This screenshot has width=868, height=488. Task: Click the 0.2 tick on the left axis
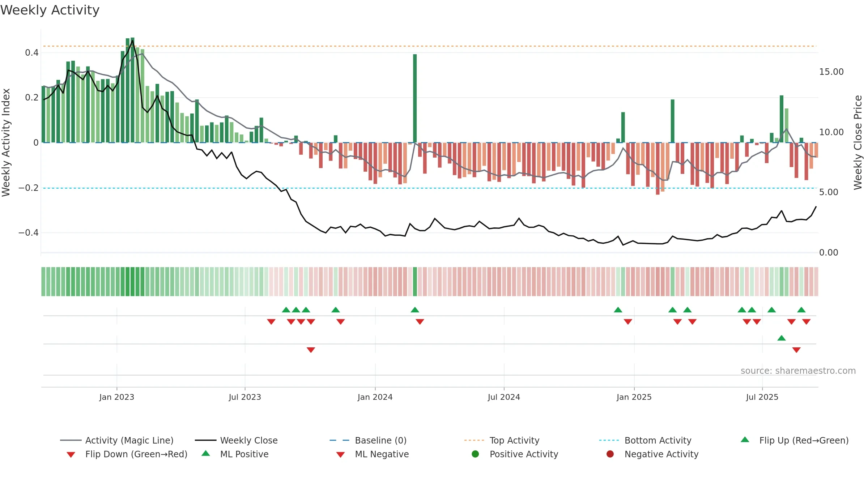point(32,98)
